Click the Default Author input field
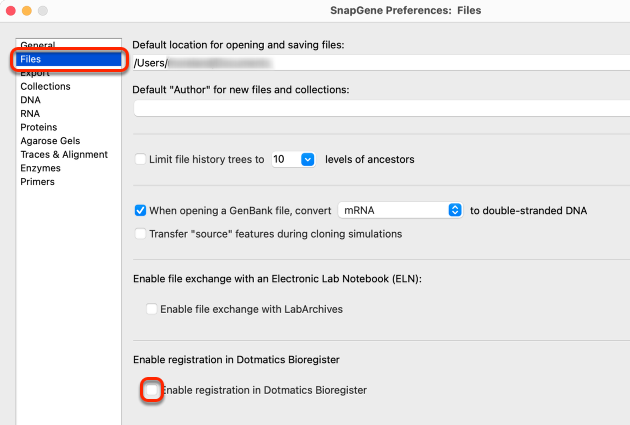Screen dimensions: 630x425 click(x=381, y=108)
